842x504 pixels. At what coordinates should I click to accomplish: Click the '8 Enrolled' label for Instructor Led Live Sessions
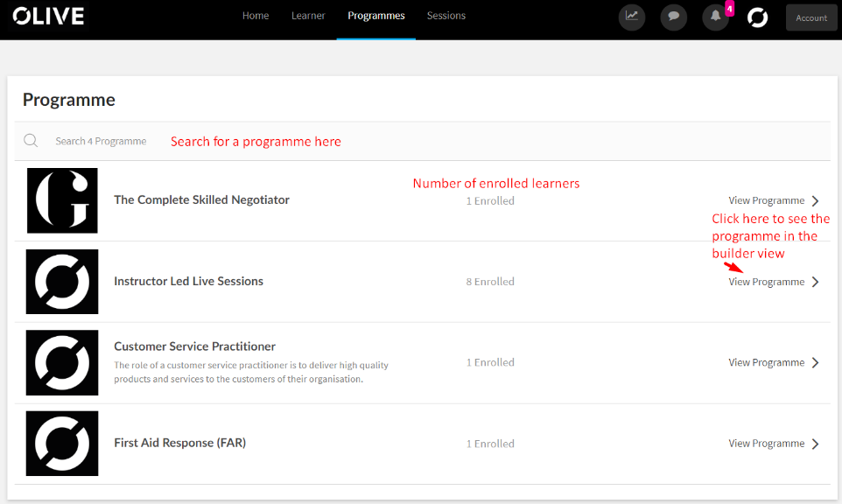[490, 282]
